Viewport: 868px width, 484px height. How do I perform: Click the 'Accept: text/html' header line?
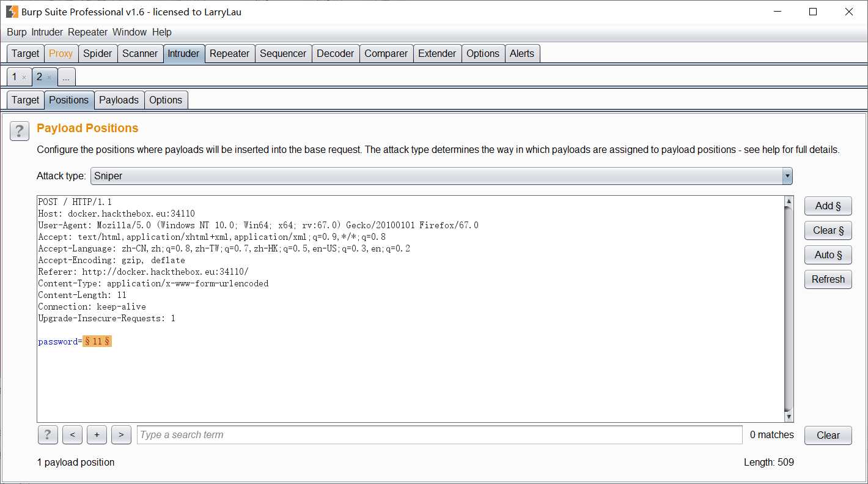tap(211, 237)
